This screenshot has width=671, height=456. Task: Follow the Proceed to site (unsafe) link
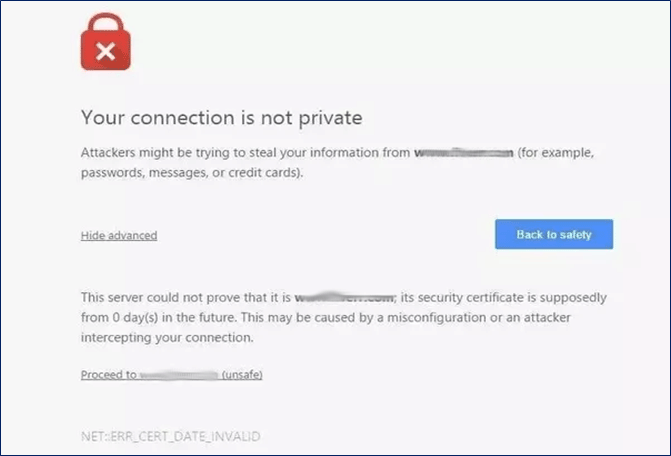171,375
